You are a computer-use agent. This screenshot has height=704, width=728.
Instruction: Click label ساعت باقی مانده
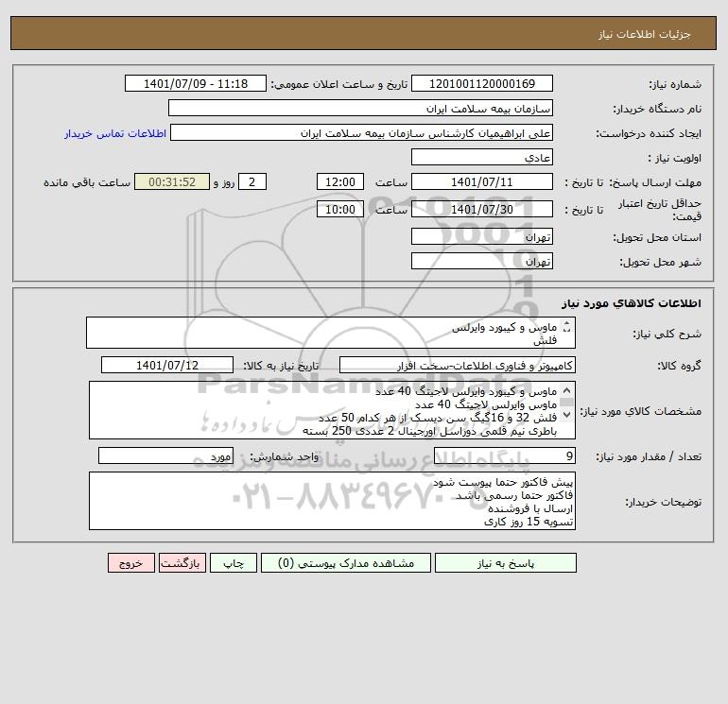click(87, 182)
